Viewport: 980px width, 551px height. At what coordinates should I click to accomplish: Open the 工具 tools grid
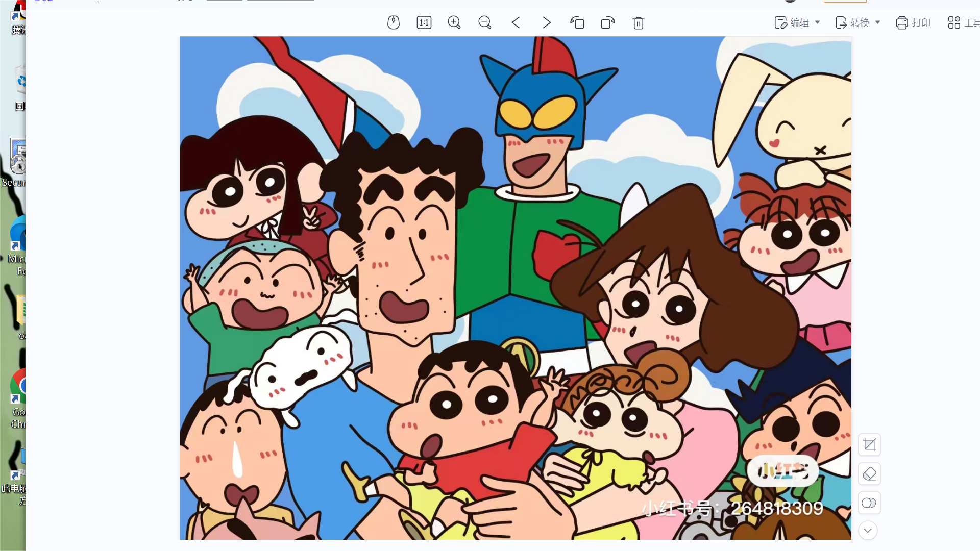point(963,22)
